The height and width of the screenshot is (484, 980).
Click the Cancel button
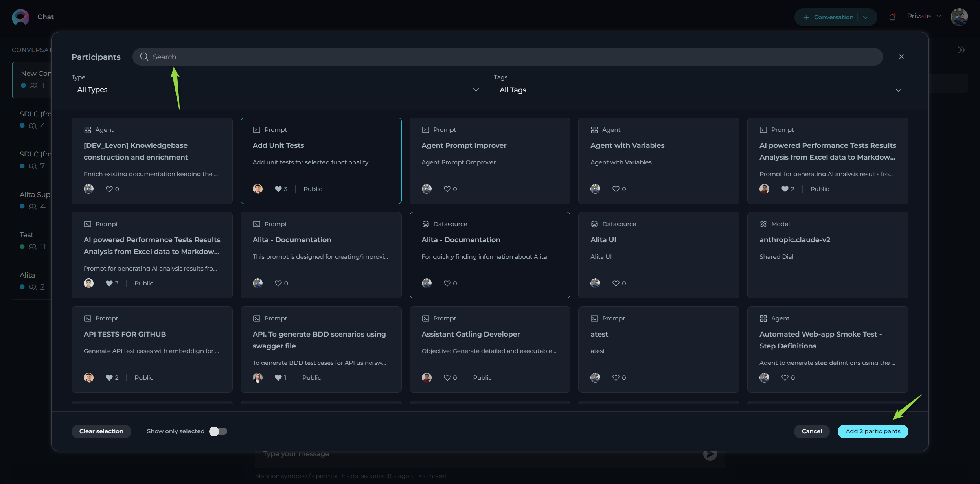(812, 431)
